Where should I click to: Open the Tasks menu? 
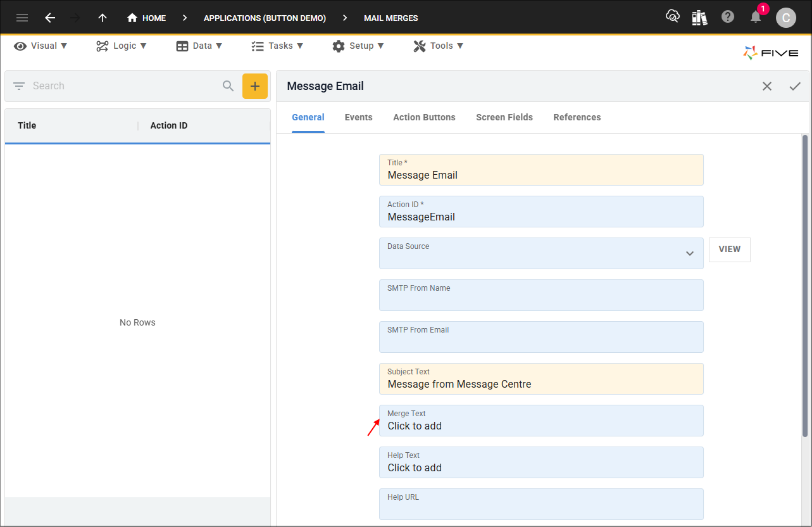coord(277,46)
